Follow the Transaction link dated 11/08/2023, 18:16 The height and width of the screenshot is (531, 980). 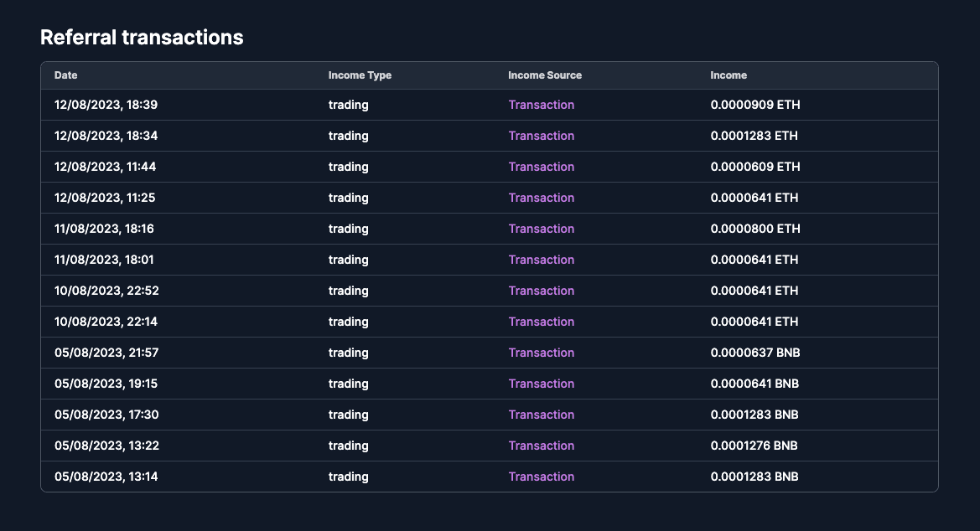[x=542, y=229]
